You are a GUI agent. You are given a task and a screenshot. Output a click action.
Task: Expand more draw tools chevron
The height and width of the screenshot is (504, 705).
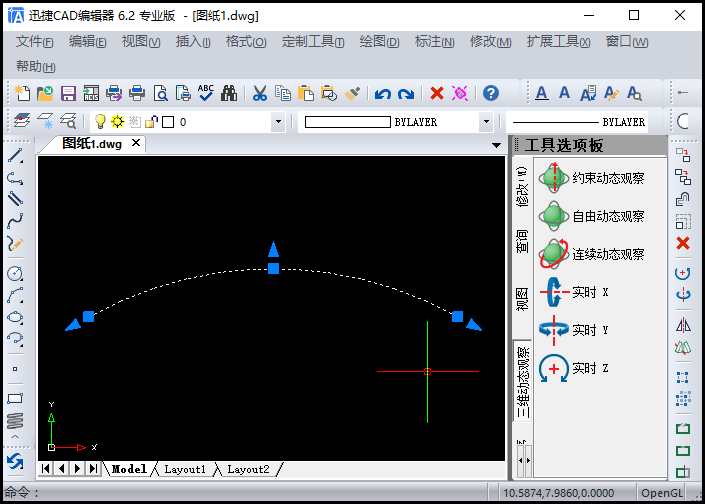coord(15,437)
